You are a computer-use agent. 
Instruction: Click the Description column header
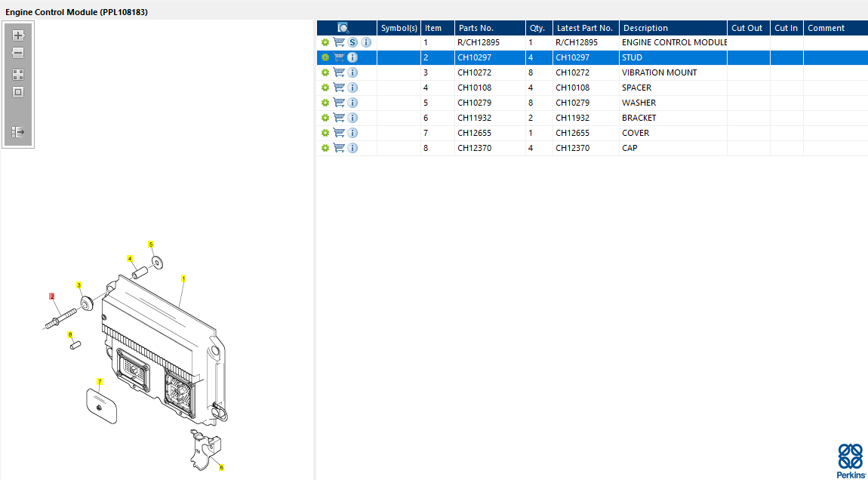645,28
